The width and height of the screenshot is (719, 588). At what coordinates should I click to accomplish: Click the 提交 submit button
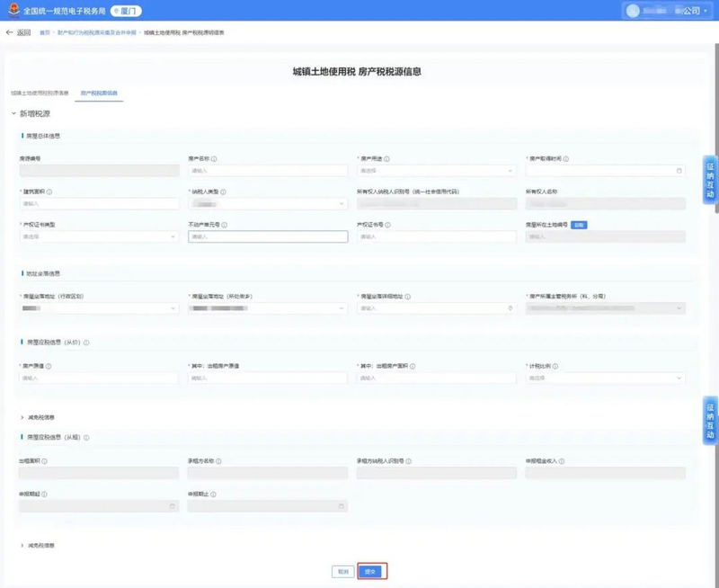click(x=371, y=571)
